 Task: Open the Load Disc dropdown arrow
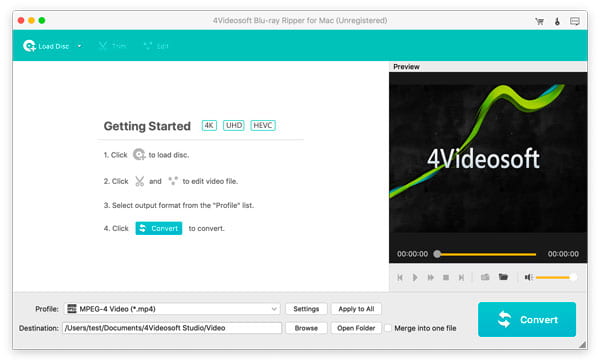pos(79,46)
